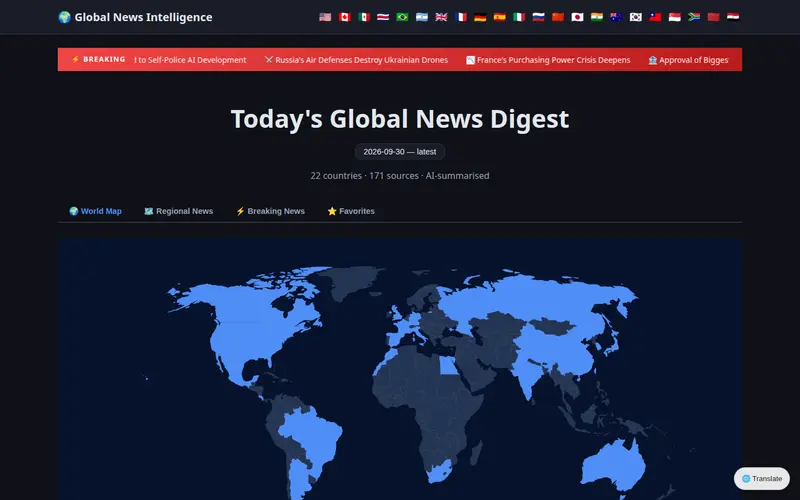Viewport: 800px width, 500px height.
Task: Click Egypt on the world map
Action: coord(447,365)
